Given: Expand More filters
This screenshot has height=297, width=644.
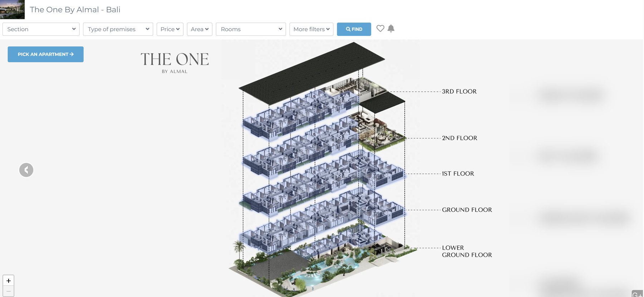Looking at the screenshot, I should coord(311,29).
